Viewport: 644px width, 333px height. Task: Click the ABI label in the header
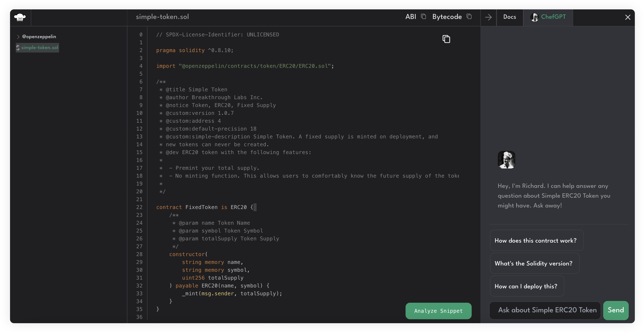(411, 17)
